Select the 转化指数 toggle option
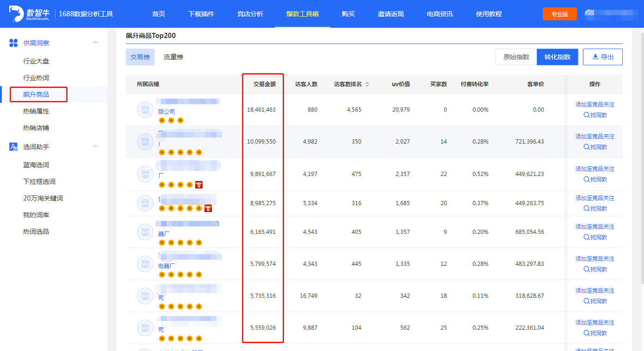The width and height of the screenshot is (644, 351). point(557,57)
